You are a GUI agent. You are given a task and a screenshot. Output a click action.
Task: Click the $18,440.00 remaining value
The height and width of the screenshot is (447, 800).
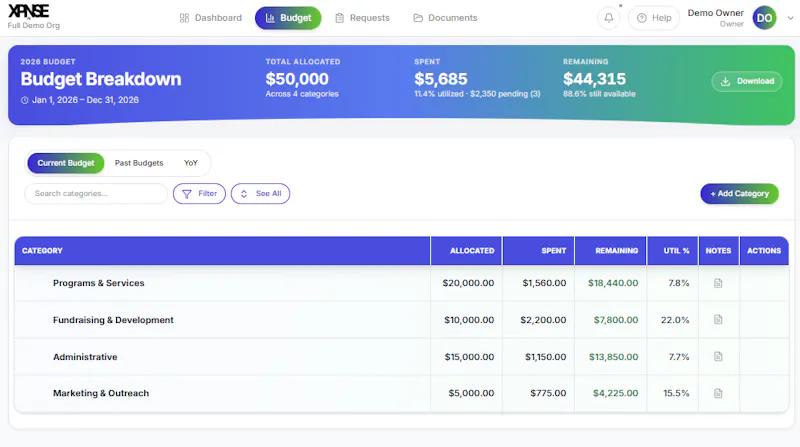click(x=613, y=283)
